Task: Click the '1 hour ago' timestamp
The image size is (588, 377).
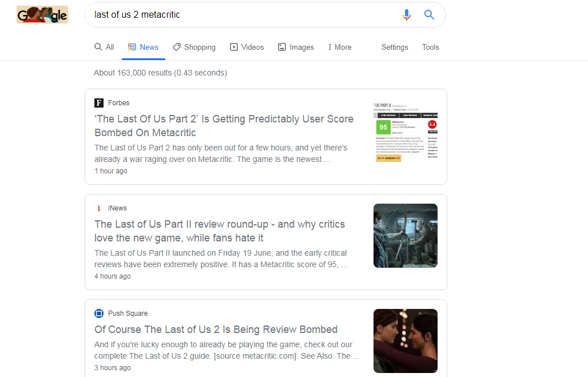Action: (x=110, y=171)
